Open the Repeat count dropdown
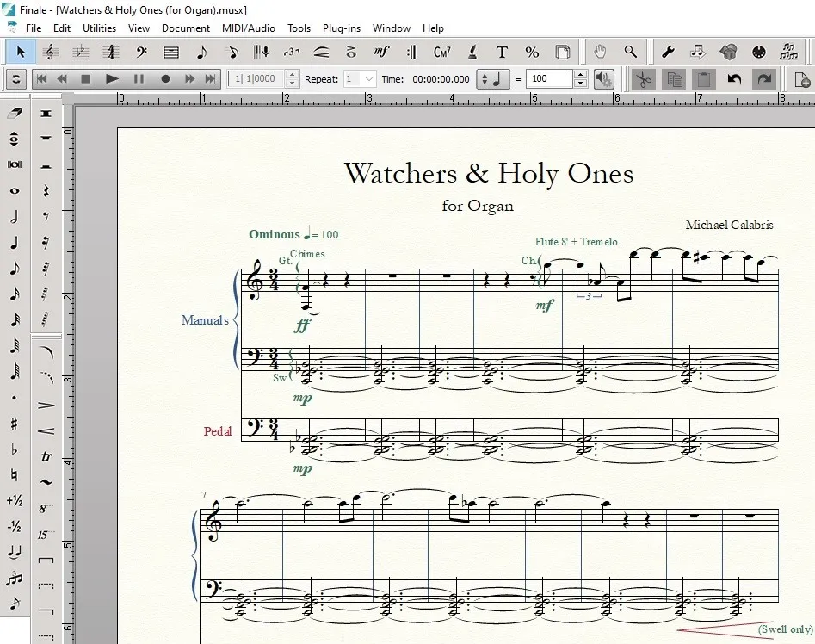 pyautogui.click(x=368, y=79)
